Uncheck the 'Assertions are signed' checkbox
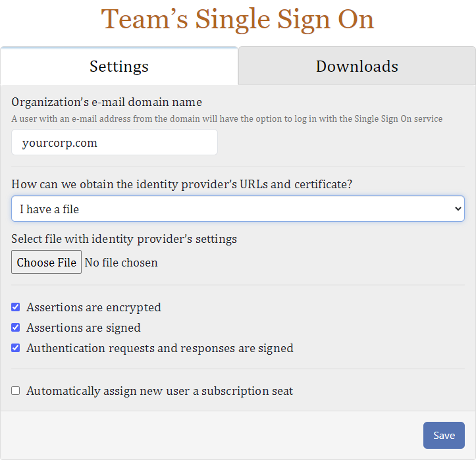 click(x=15, y=327)
